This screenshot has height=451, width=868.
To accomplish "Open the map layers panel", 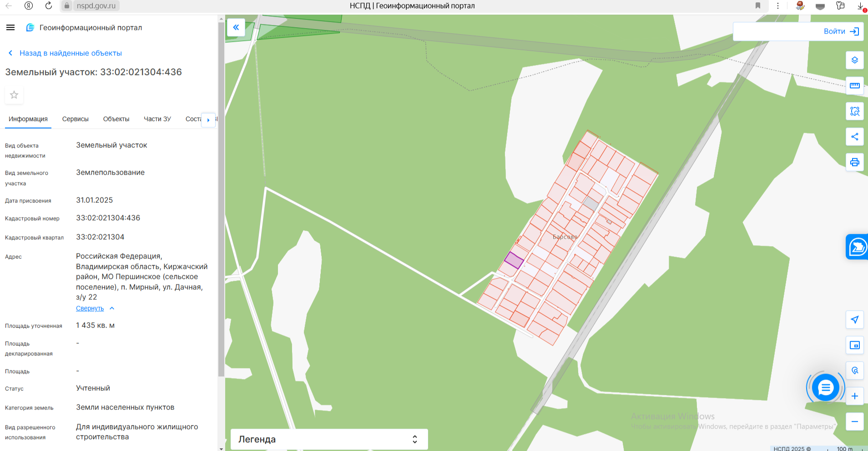I will [854, 60].
